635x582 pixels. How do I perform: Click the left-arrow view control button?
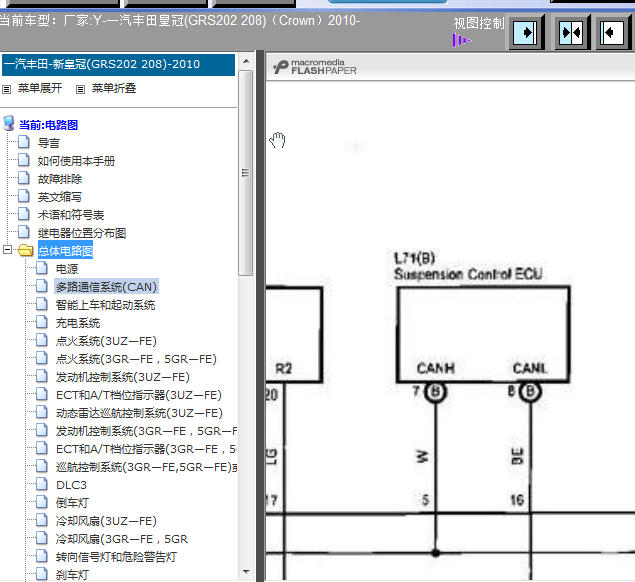tap(612, 32)
